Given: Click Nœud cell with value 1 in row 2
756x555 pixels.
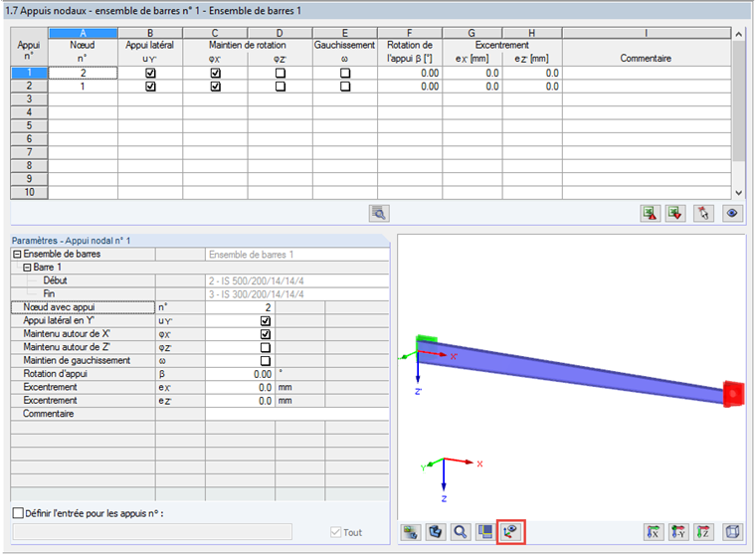Looking at the screenshot, I should click(83, 87).
